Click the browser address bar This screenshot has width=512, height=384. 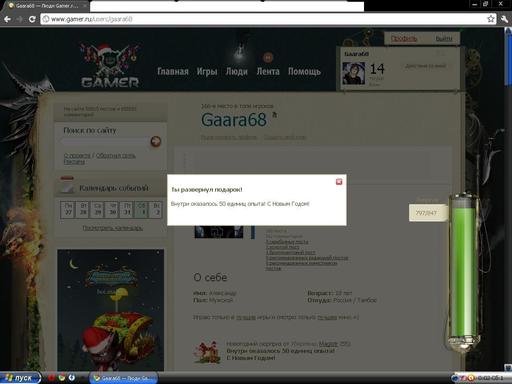click(x=263, y=19)
